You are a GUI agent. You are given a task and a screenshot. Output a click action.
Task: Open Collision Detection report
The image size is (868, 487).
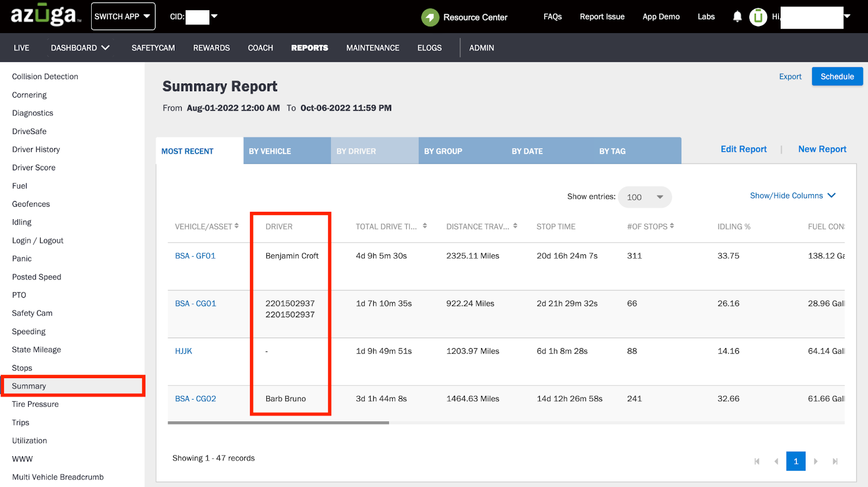pos(45,76)
